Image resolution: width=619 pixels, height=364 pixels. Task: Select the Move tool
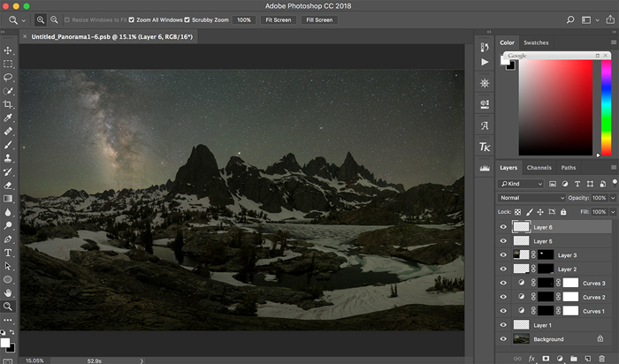(x=8, y=50)
